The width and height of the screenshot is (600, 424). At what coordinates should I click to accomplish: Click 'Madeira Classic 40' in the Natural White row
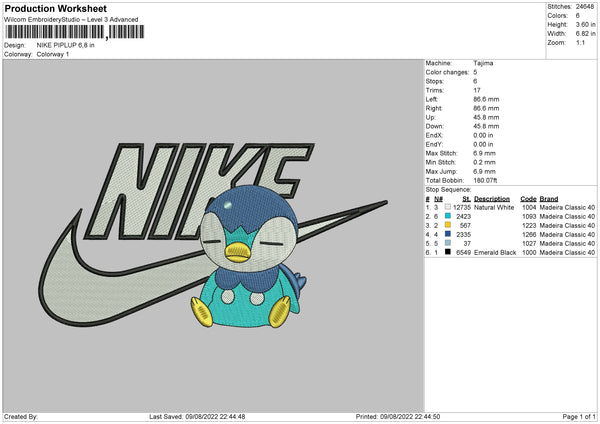coord(567,207)
